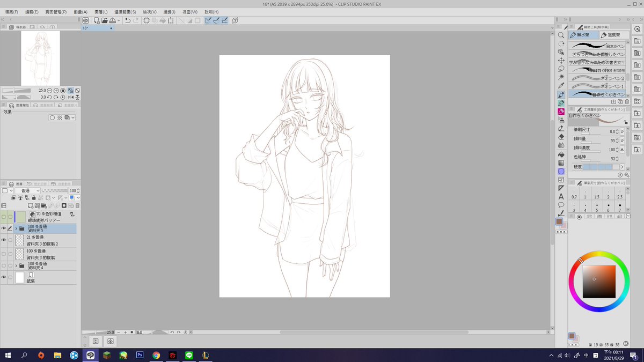
Task: Select the Gradient tool
Action: pos(561,162)
